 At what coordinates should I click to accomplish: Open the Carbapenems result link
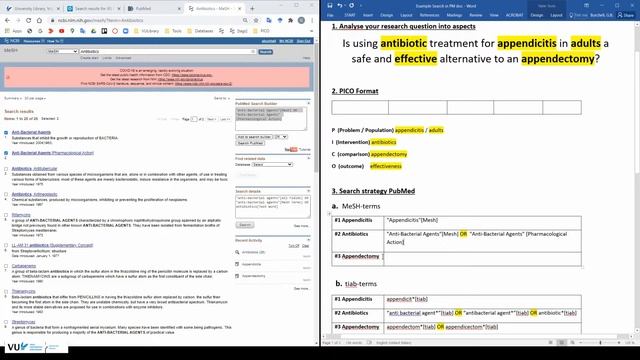[24, 266]
